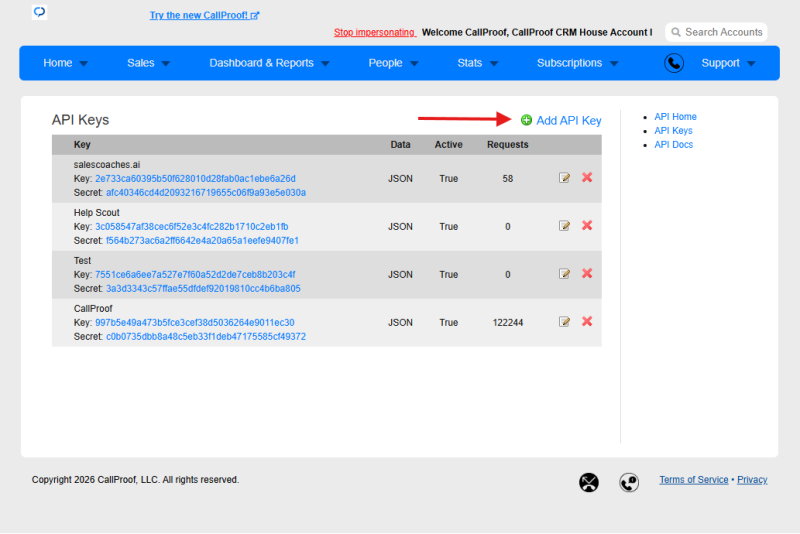Image resolution: width=800 pixels, height=534 pixels.
Task: Click the phone dialer icon in navbar
Action: pyautogui.click(x=673, y=63)
